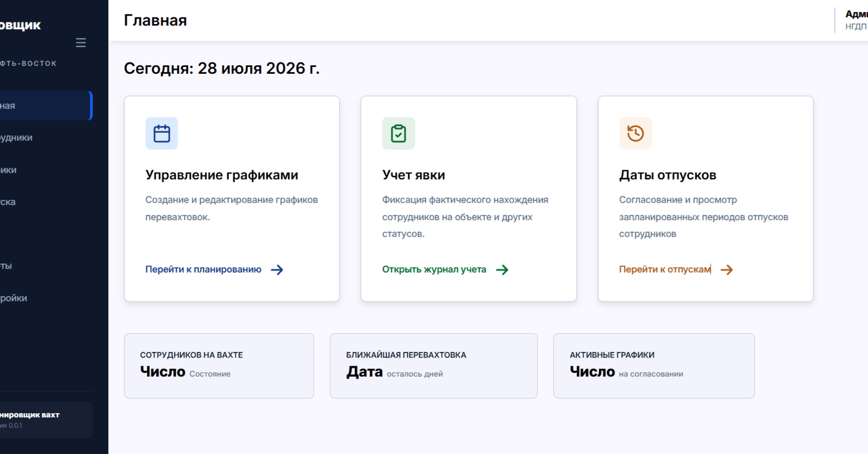Click the АКТИВНЫЕ ГРАФИКИ label
868x454 pixels.
coord(612,355)
